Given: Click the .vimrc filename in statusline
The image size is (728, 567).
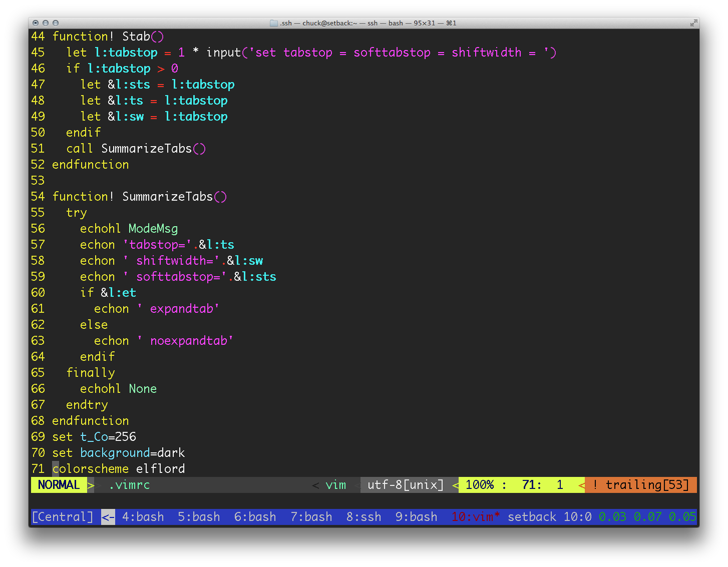Looking at the screenshot, I should coord(129,485).
